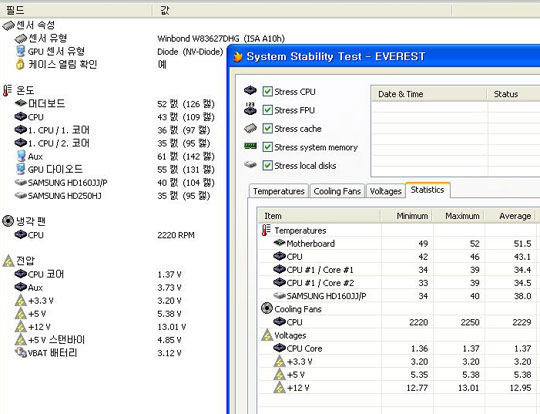
Task: Click the EVEREST flame title icon
Action: coord(238,56)
